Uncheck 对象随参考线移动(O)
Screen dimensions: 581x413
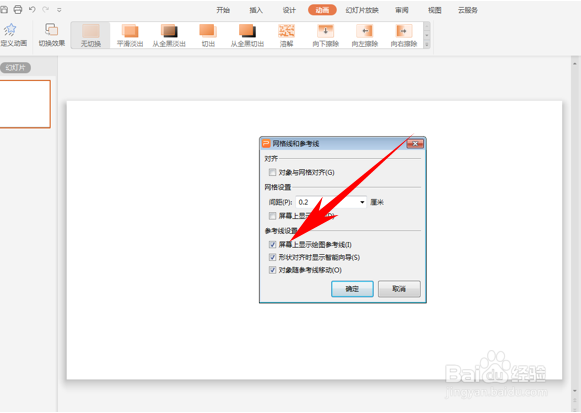pos(272,270)
